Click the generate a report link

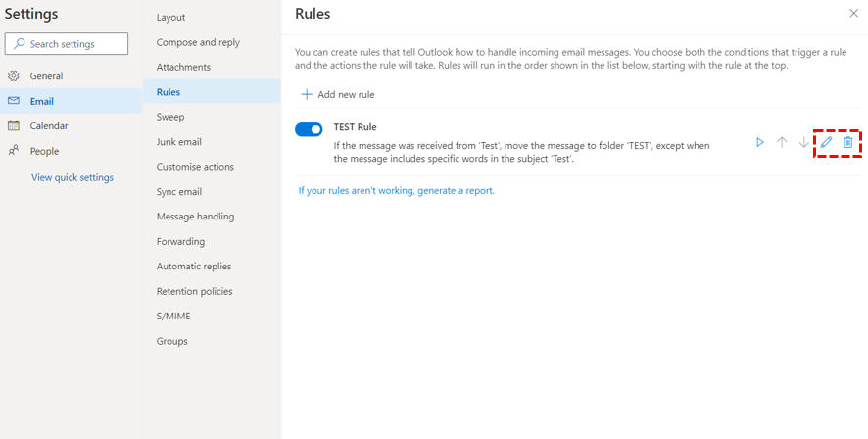pos(456,190)
